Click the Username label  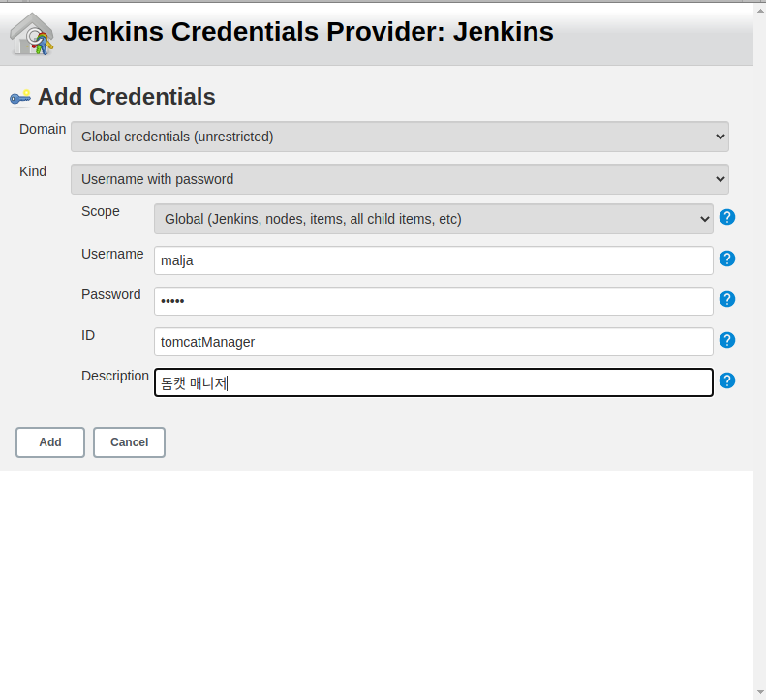(112, 254)
